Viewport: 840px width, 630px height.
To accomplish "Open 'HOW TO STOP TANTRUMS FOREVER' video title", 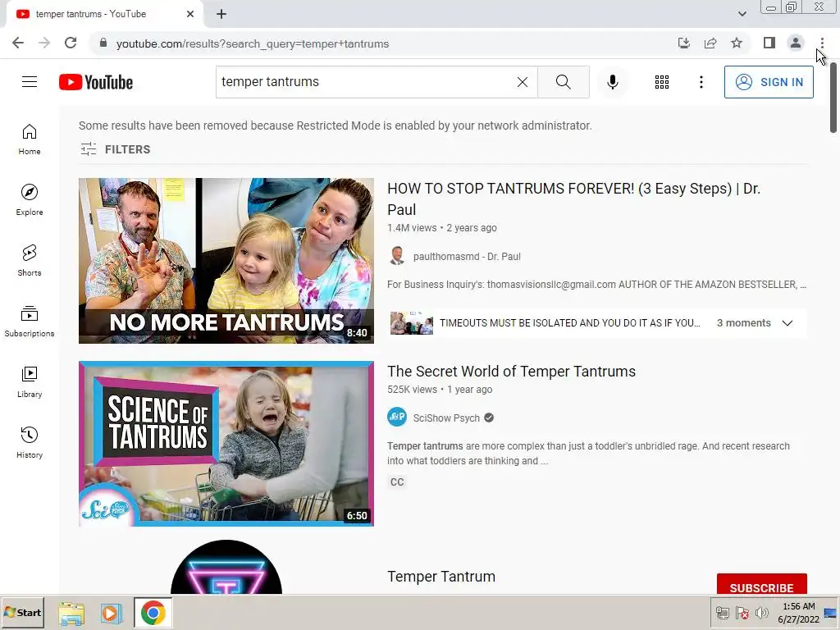I will [x=573, y=199].
